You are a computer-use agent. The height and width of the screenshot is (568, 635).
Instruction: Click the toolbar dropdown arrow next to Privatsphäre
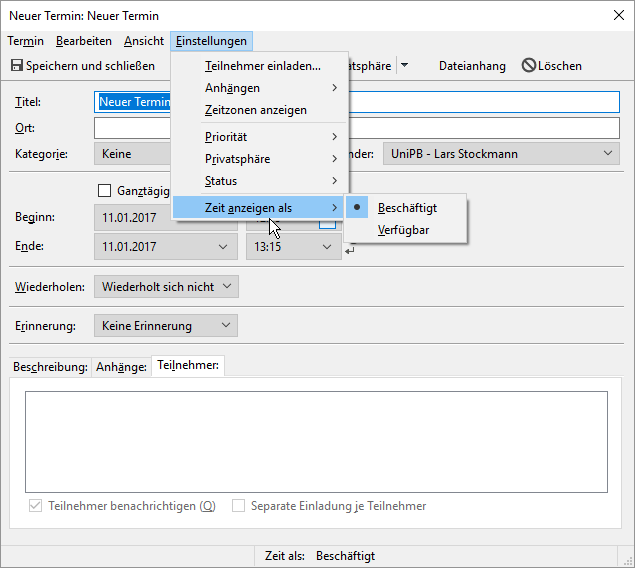pos(404,66)
